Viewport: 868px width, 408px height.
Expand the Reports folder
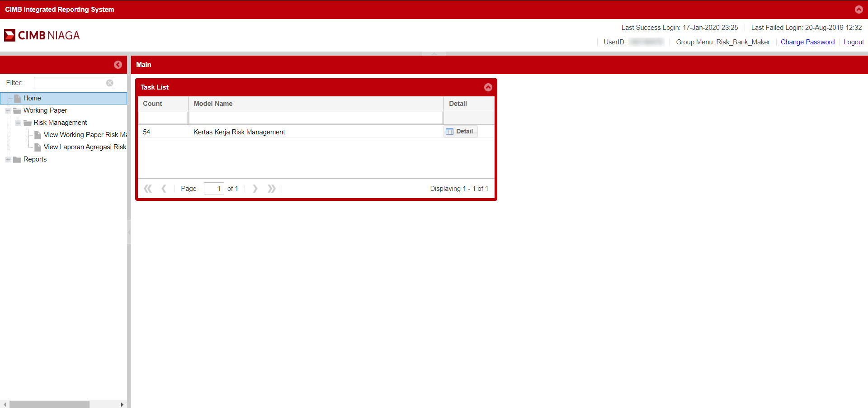(x=8, y=160)
